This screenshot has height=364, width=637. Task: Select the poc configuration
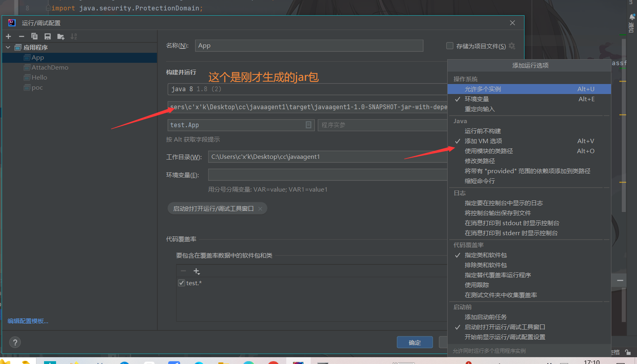[79, 88]
